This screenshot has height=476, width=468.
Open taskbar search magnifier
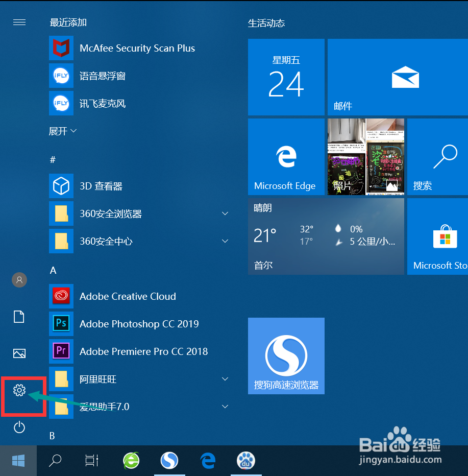[55, 461]
